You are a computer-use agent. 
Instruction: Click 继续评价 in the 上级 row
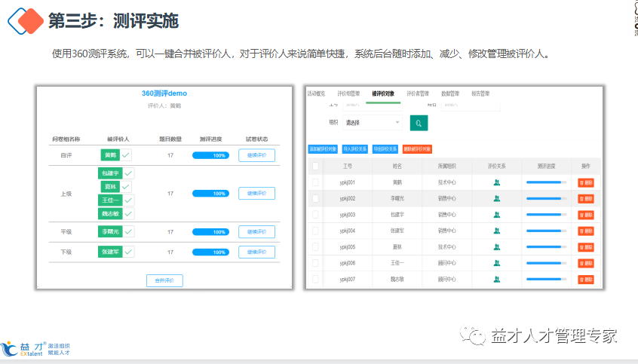point(256,193)
